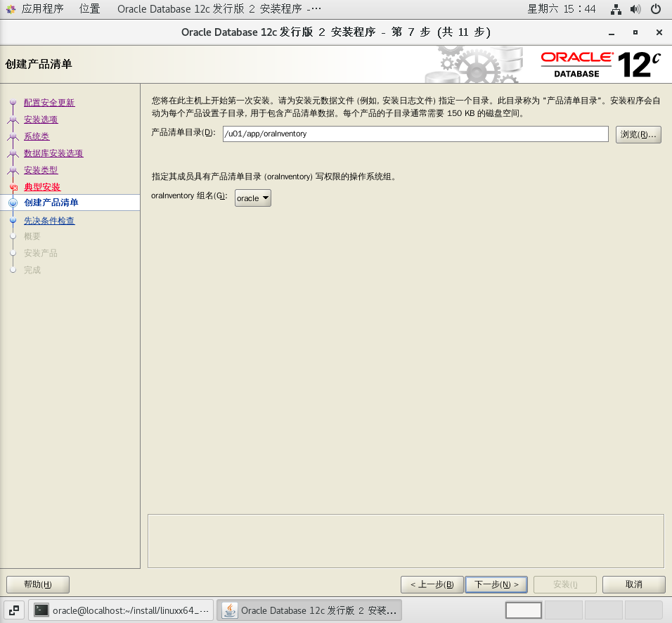The width and height of the screenshot is (672, 623).
Task: Select the 创建产品清单 step row
Action: 70,203
